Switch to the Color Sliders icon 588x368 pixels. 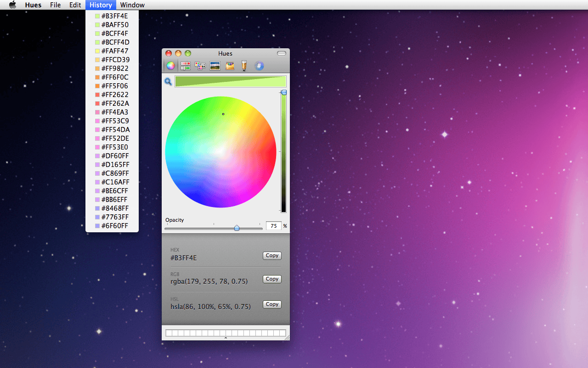[x=185, y=65]
